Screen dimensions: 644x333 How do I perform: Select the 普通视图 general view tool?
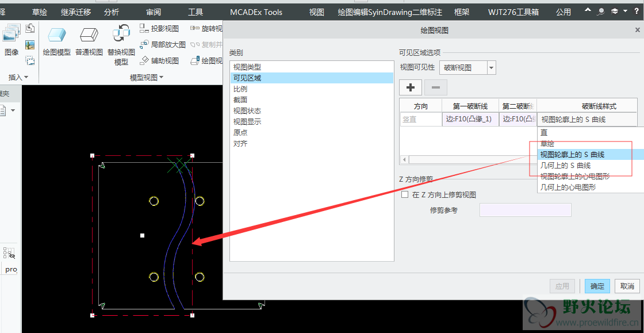click(89, 36)
